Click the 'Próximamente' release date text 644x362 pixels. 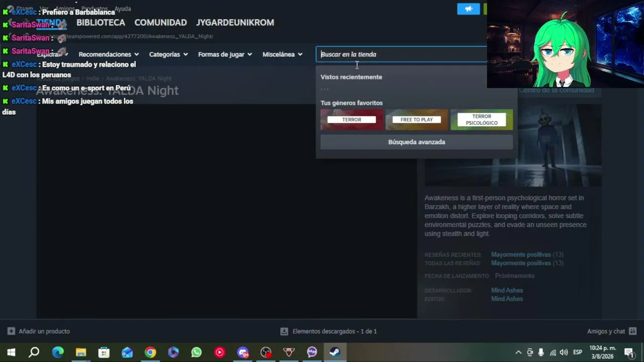515,276
